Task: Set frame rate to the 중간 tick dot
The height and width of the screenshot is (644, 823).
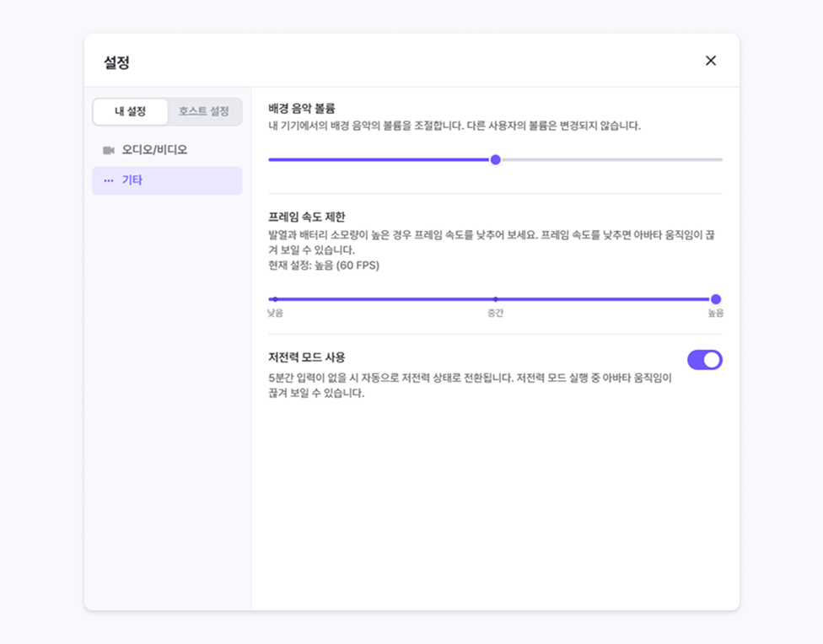Action: (x=495, y=299)
